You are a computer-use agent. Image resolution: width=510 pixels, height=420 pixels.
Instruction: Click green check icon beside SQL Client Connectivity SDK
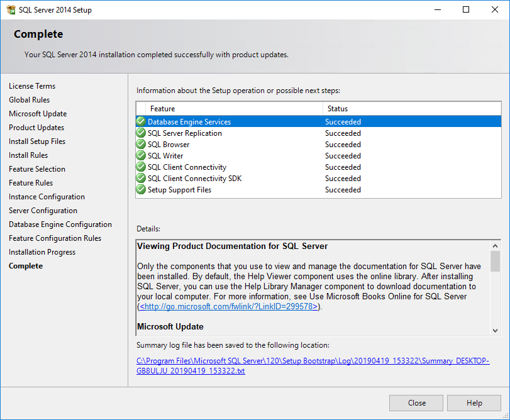pyautogui.click(x=141, y=179)
